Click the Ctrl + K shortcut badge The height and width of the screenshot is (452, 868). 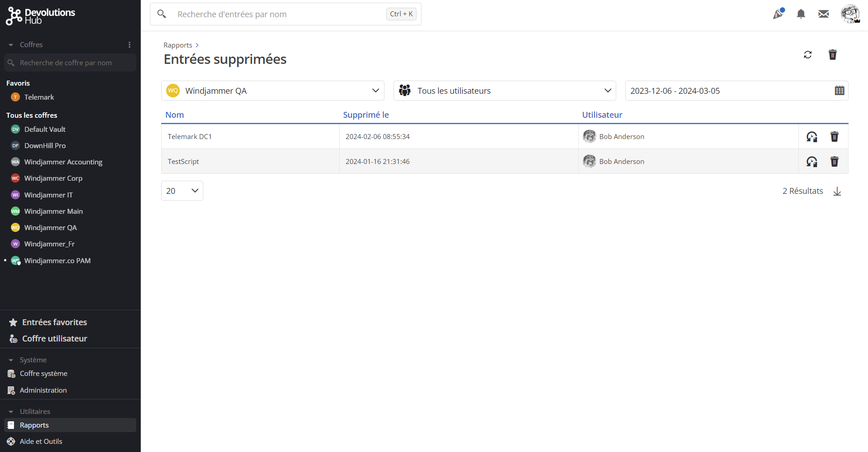[x=401, y=14]
